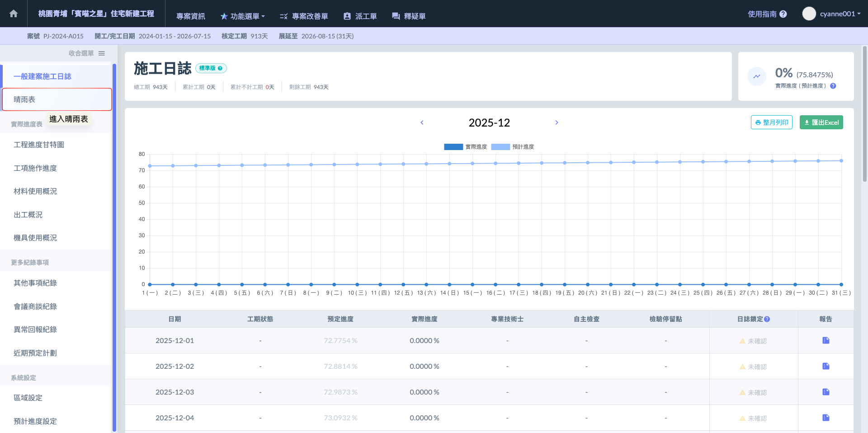Click the 標準版 badge next to title

pyautogui.click(x=211, y=68)
